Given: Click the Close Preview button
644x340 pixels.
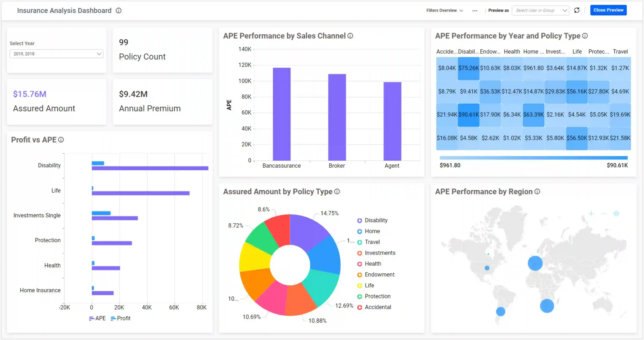Looking at the screenshot, I should (608, 10).
